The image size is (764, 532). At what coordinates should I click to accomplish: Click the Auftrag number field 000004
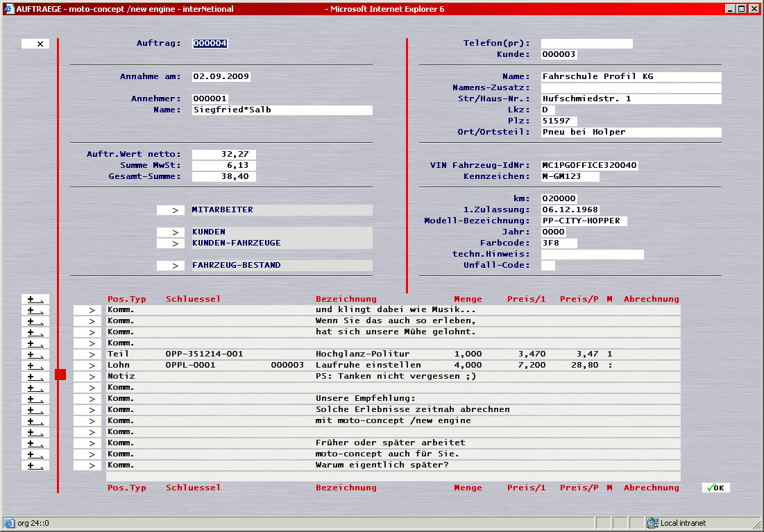point(210,43)
